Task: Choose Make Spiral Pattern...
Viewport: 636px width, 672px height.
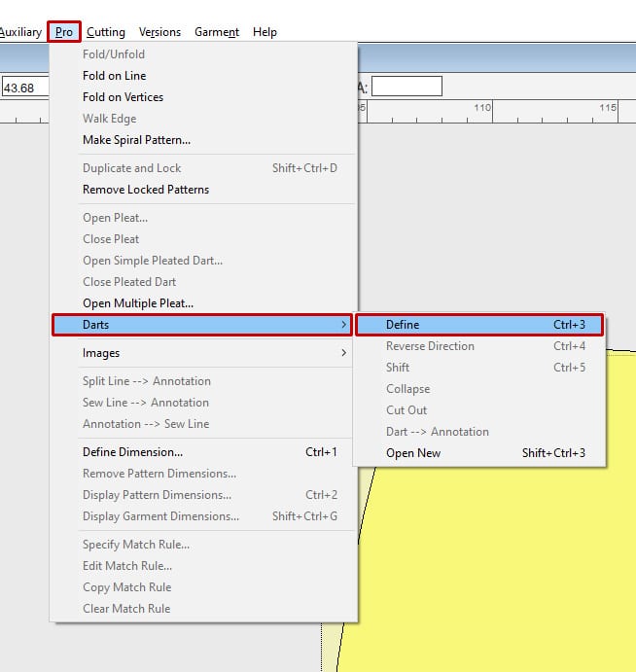Action: [137, 140]
